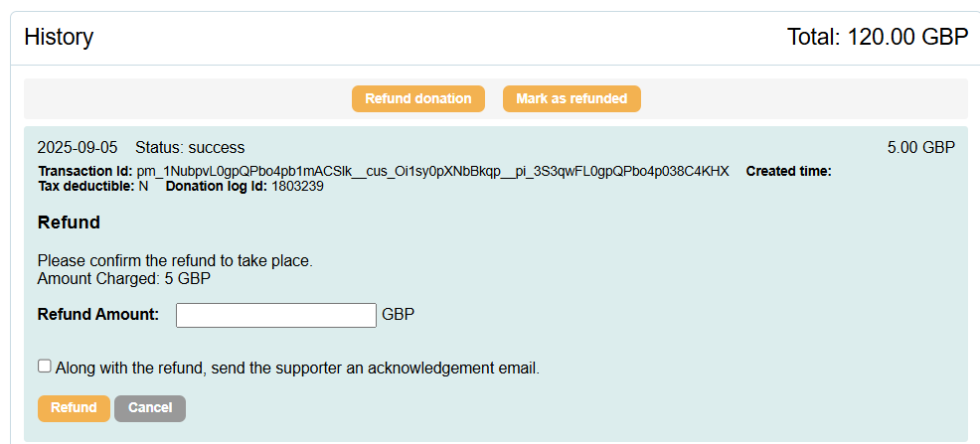Click the Status: success text
This screenshot has width=980, height=444.
(x=190, y=148)
